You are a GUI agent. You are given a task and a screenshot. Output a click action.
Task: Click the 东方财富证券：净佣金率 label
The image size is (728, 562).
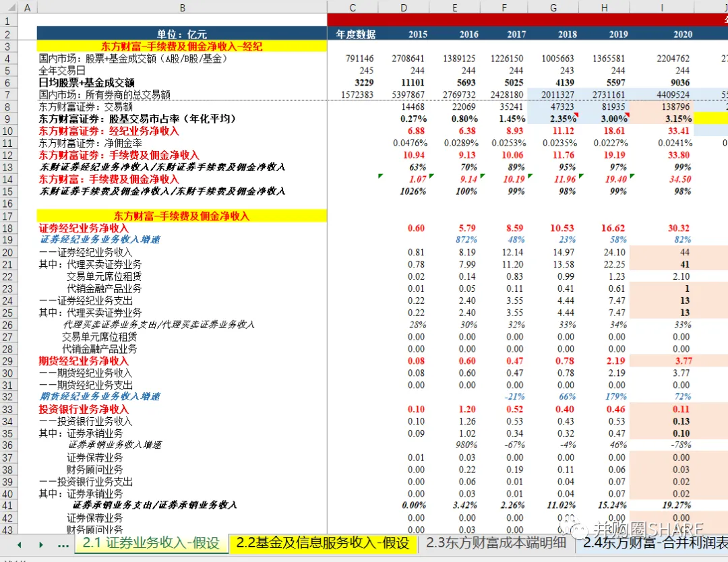pos(90,143)
